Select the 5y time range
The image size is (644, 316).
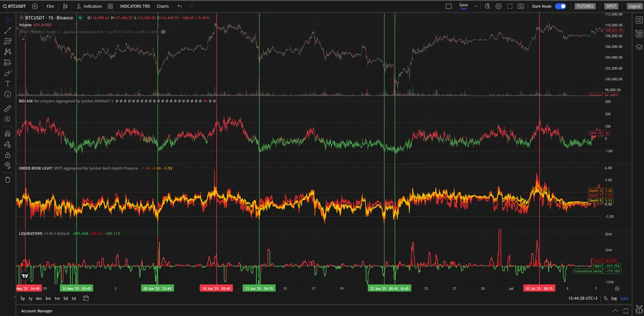tap(23, 299)
